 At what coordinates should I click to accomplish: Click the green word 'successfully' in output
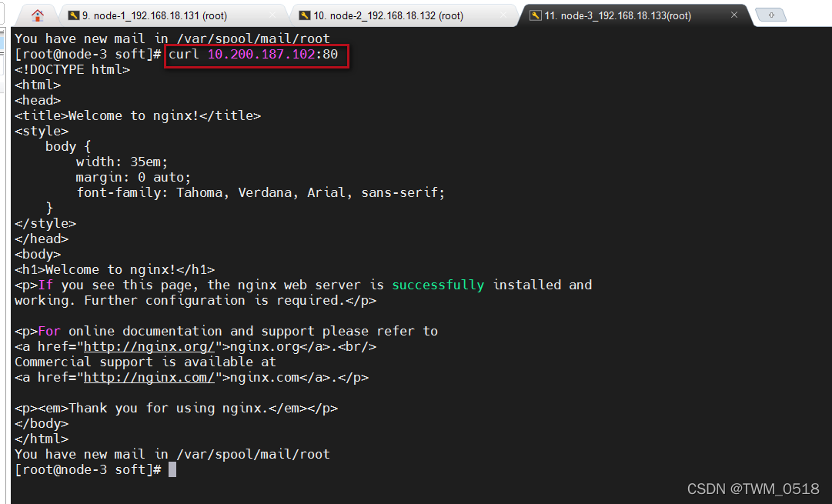[x=438, y=285]
